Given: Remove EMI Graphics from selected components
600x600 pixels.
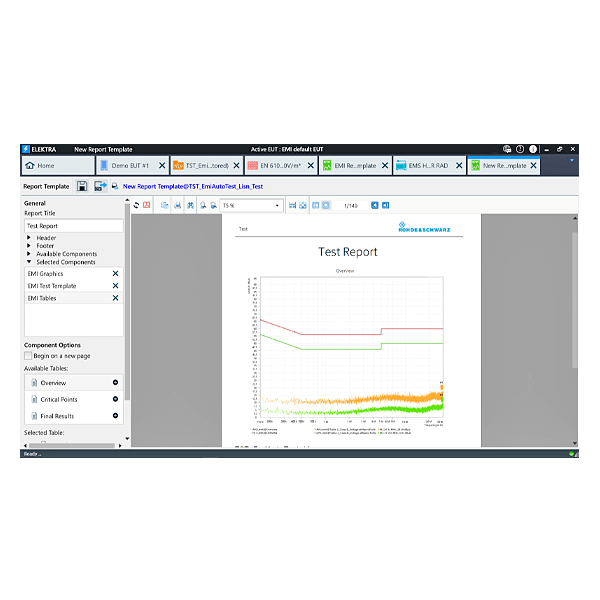Looking at the screenshot, I should pyautogui.click(x=115, y=273).
